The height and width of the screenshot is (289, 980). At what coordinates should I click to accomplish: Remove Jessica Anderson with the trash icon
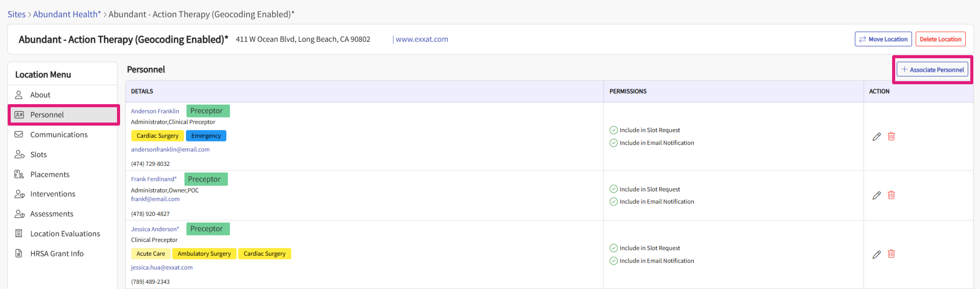[891, 254]
